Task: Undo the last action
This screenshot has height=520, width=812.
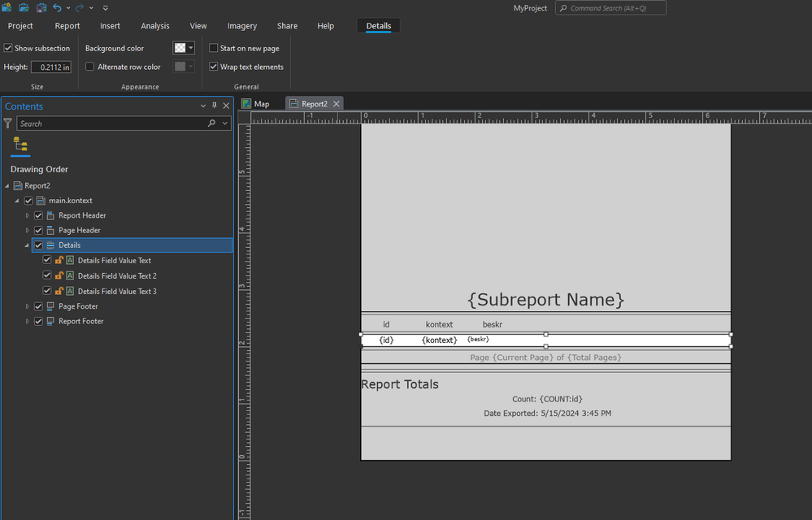Action: [57, 8]
